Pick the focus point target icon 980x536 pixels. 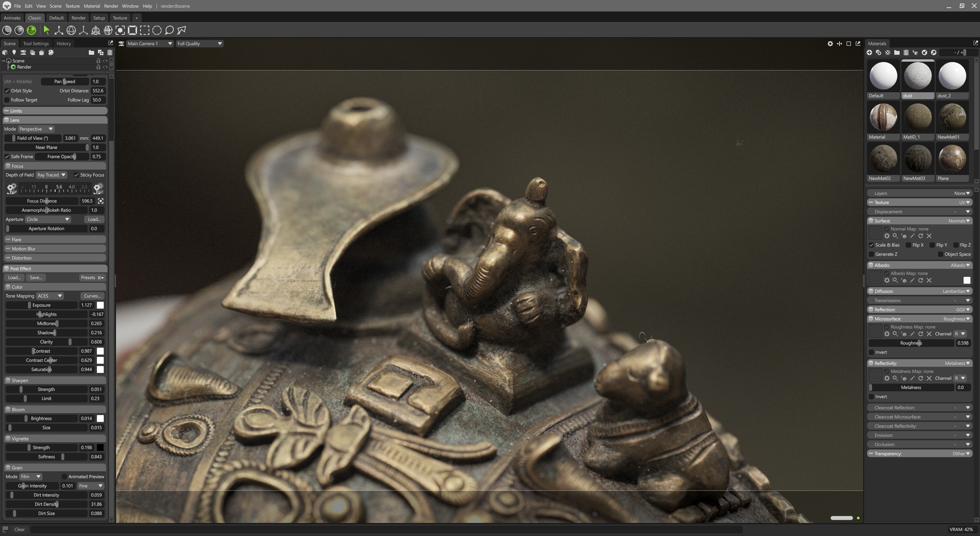(x=101, y=201)
